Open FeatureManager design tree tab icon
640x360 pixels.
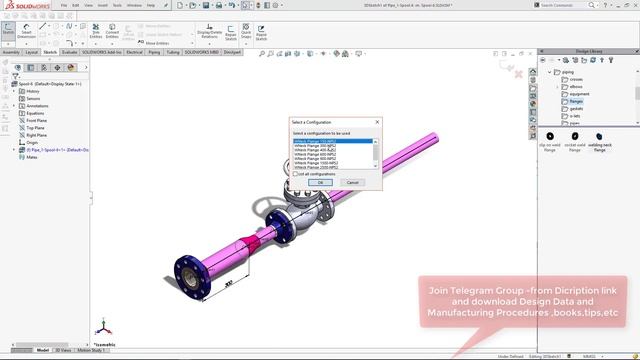tap(18, 67)
